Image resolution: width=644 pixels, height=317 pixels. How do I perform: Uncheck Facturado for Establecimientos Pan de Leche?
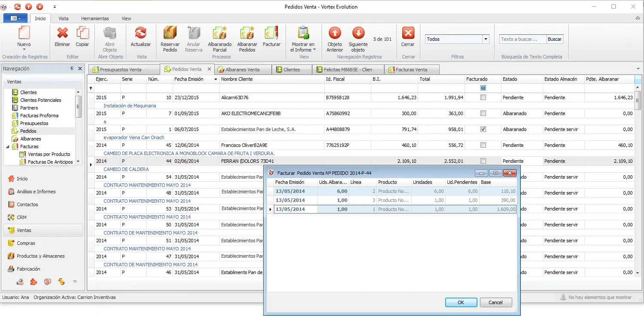coord(483,129)
